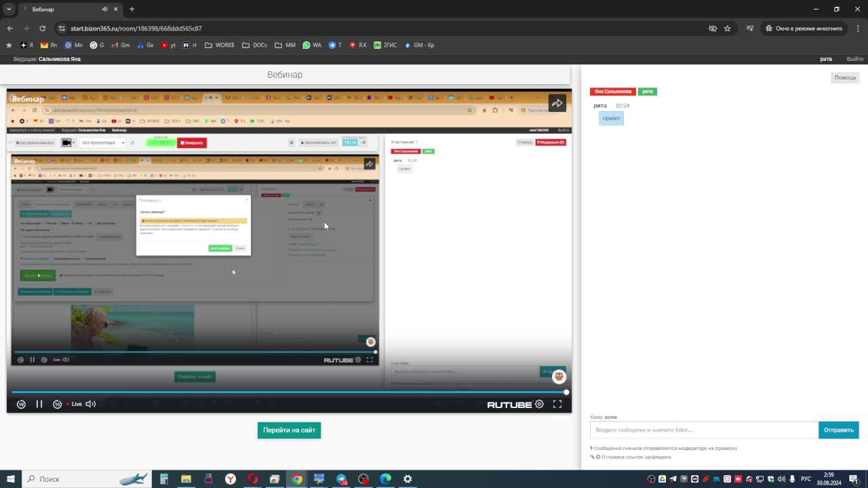View site information icon in address bar
The width and height of the screenshot is (868, 488).
(62, 28)
